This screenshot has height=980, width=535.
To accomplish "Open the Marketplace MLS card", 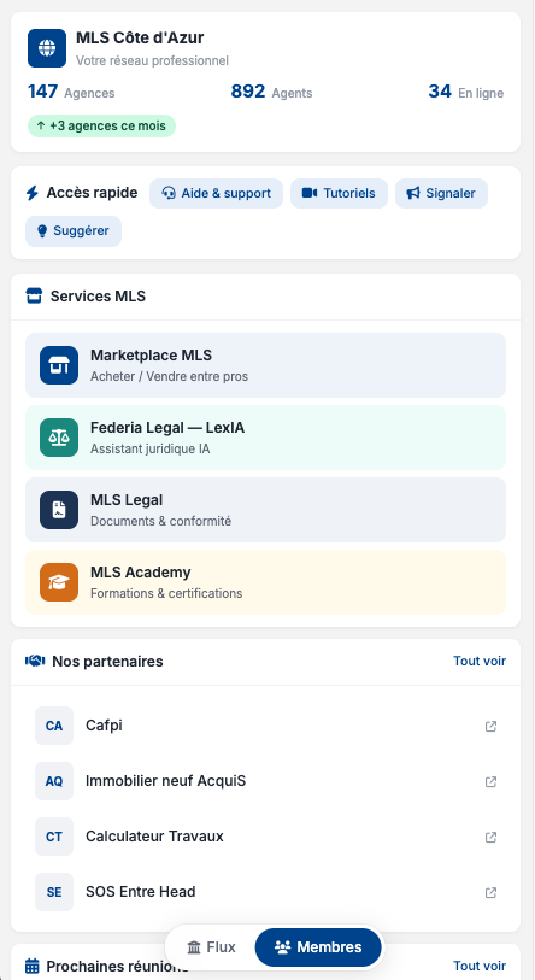I will (266, 365).
